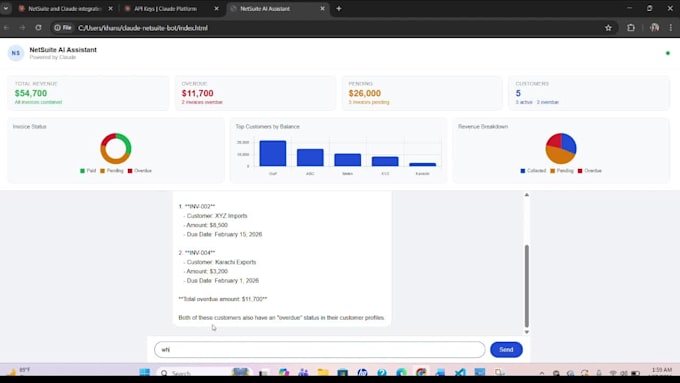The image size is (680, 383).
Task: Switch to the API Keys Claude Platform tab
Action: pos(165,9)
